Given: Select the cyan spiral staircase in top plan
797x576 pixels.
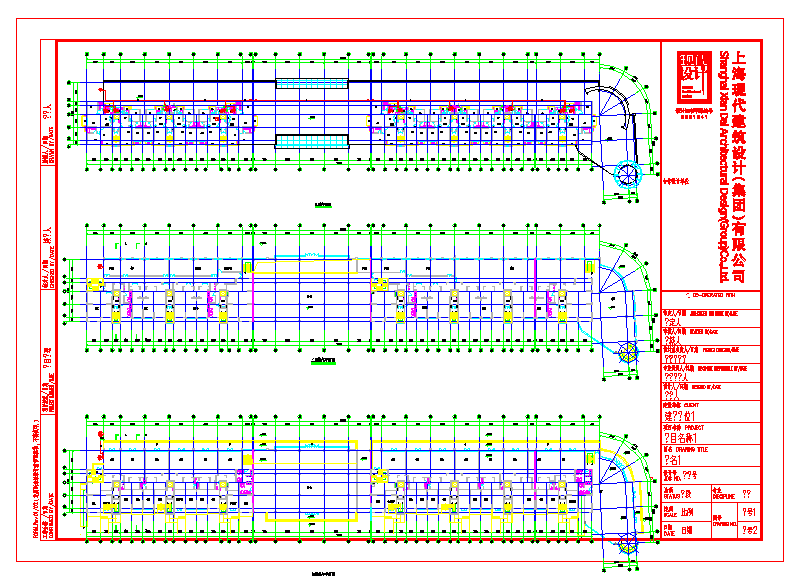Looking at the screenshot, I should click(627, 173).
